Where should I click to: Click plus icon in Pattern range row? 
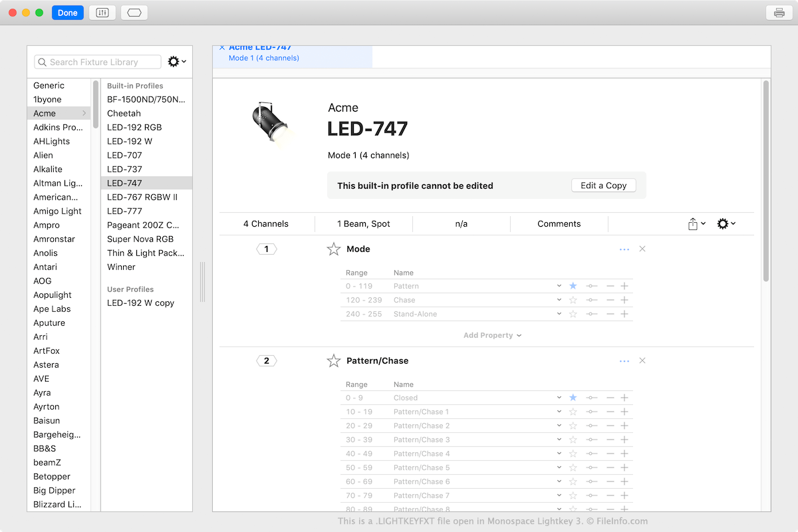point(624,286)
